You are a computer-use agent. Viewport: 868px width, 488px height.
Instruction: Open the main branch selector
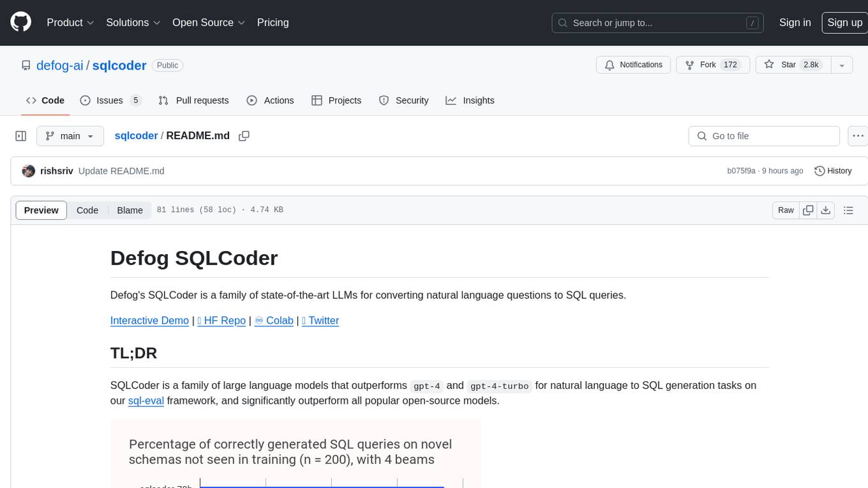pos(70,136)
